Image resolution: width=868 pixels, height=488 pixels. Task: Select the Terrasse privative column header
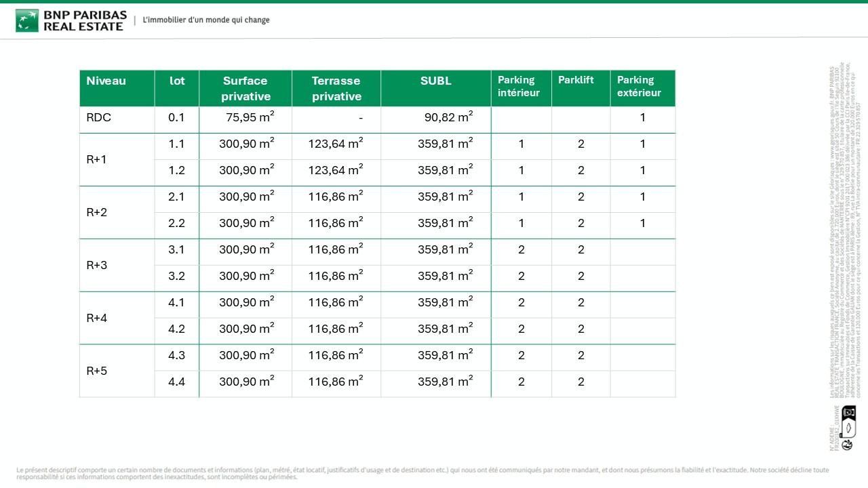[x=336, y=88]
